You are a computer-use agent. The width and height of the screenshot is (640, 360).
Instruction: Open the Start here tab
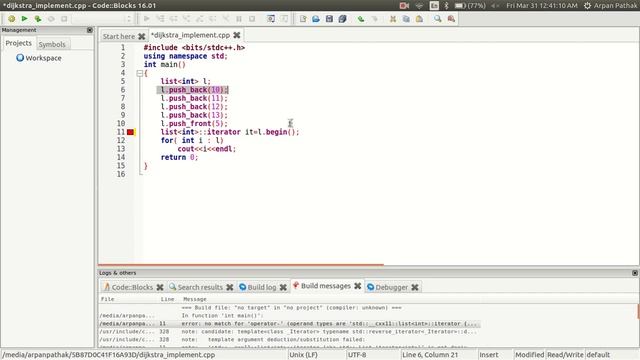118,36
